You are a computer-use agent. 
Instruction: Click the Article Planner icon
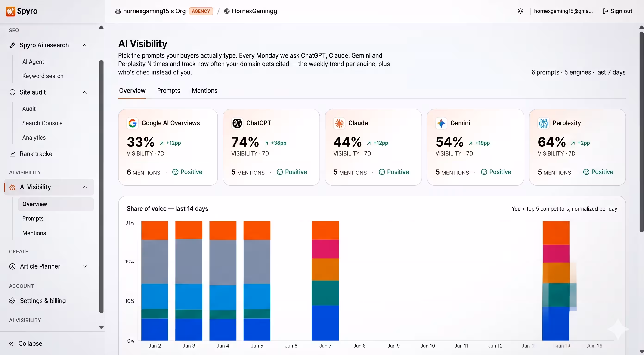point(12,266)
